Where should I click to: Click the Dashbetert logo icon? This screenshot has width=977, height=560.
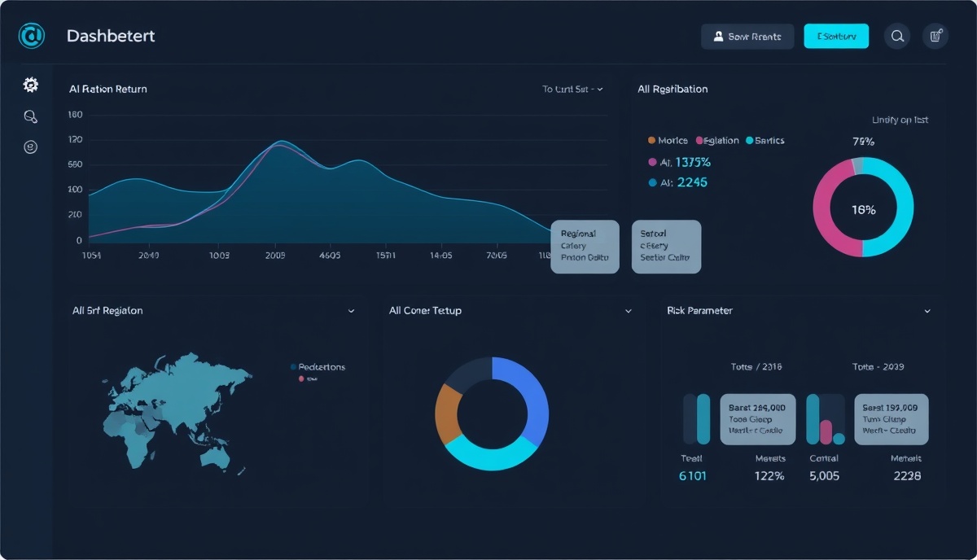(31, 36)
